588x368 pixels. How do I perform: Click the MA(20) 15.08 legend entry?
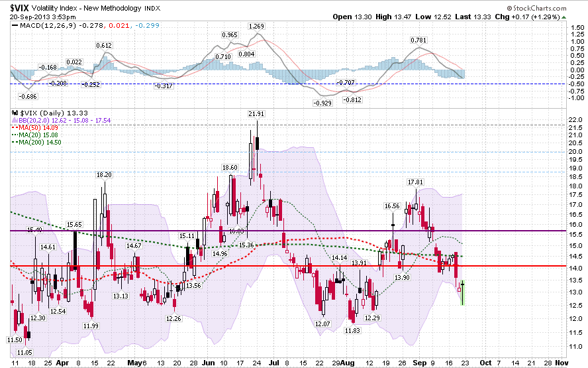click(x=35, y=135)
